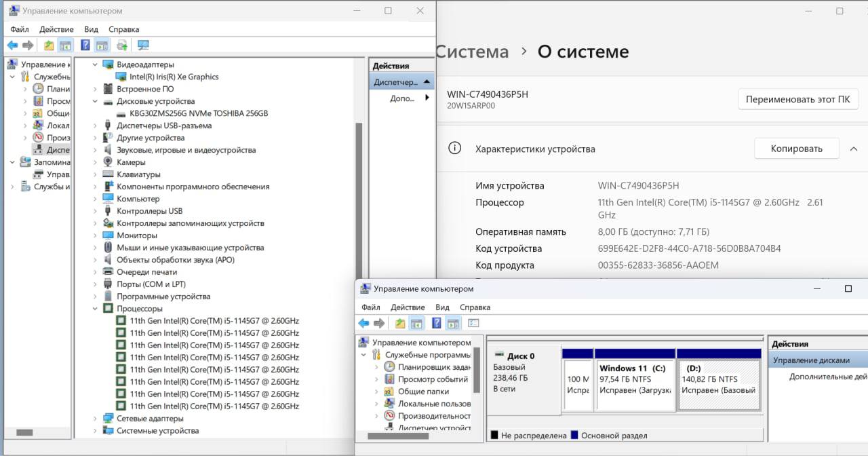Click Back arrow in Device Manager window toolbar

click(x=12, y=45)
